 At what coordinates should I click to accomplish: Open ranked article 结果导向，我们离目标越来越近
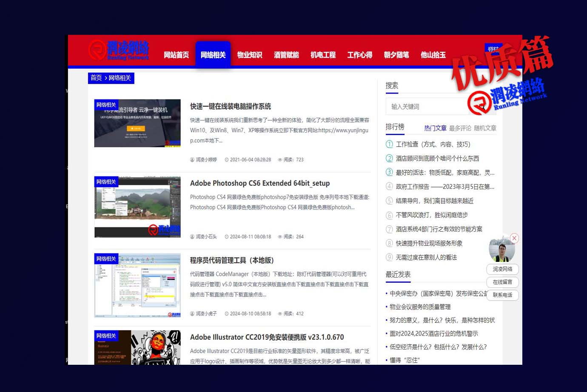coord(435,201)
